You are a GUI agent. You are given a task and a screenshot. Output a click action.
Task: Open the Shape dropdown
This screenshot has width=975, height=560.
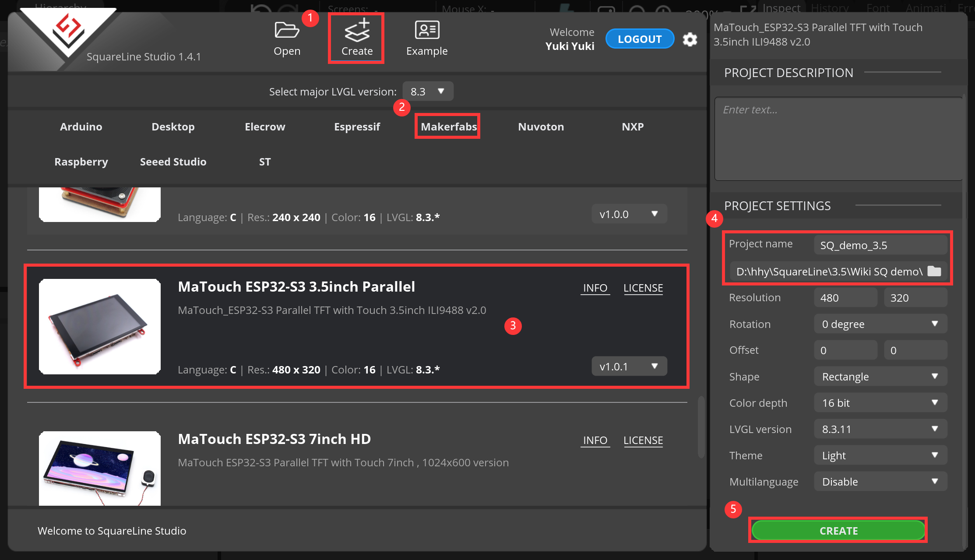(x=880, y=377)
